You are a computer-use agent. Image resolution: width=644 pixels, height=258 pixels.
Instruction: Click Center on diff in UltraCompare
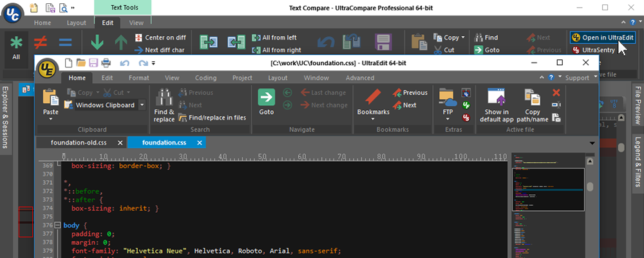[160, 37]
